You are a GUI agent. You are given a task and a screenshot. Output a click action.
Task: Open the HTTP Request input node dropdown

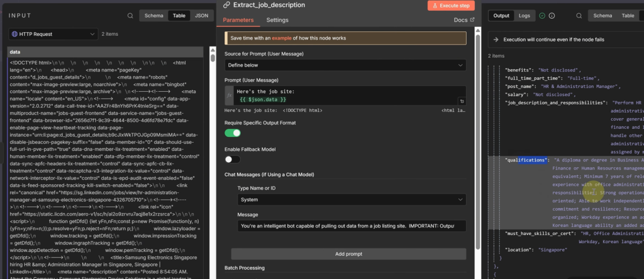coord(53,34)
